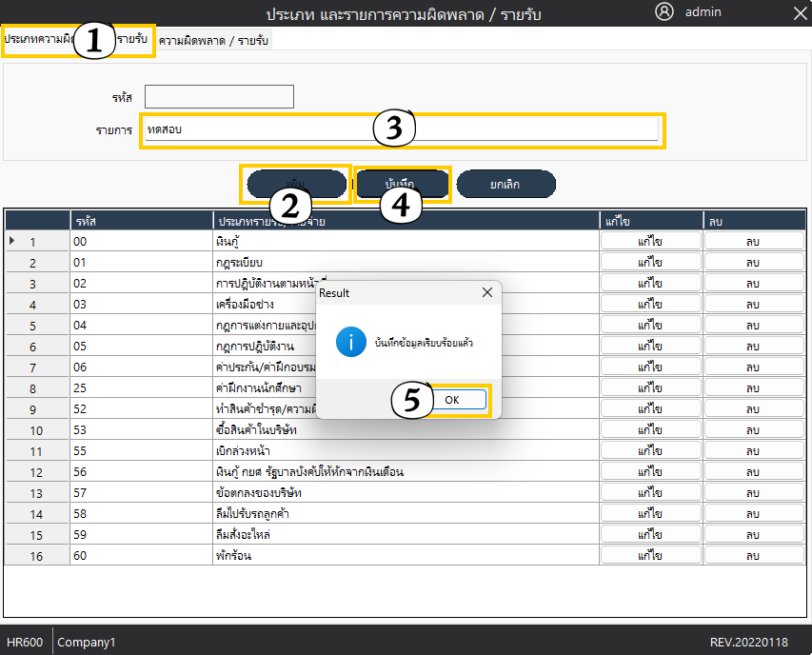Screen dimensions: 812x655
Task: Close the Result dialog with its X
Action: (487, 293)
